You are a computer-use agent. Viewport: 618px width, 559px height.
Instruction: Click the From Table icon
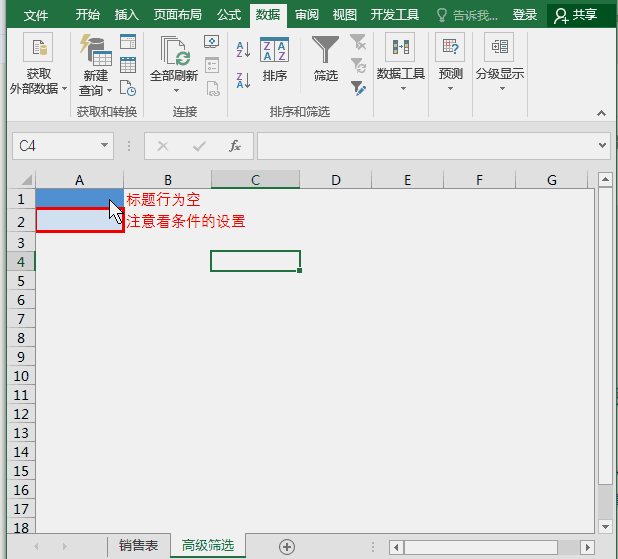click(128, 65)
